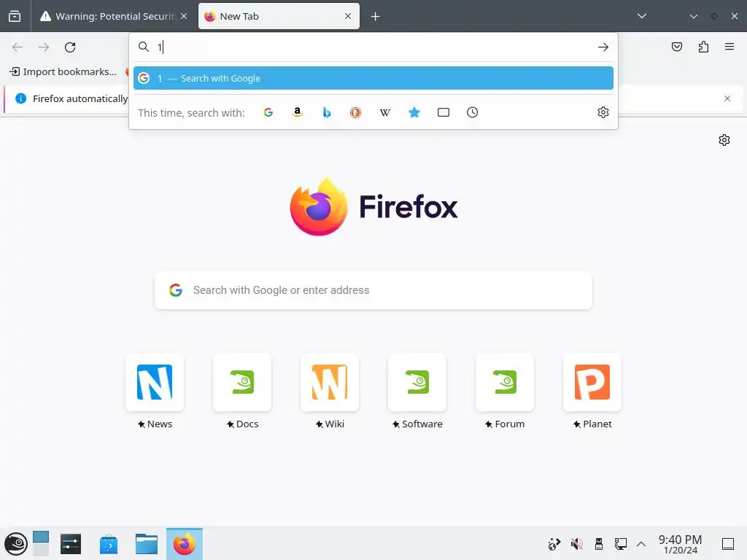Search open tabs with the tabs icon

coord(443,112)
